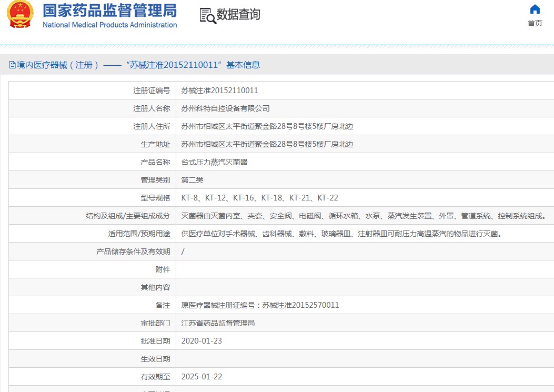554x392 pixels.
Task: Click National Medical Products Administration text
Action: point(110,25)
